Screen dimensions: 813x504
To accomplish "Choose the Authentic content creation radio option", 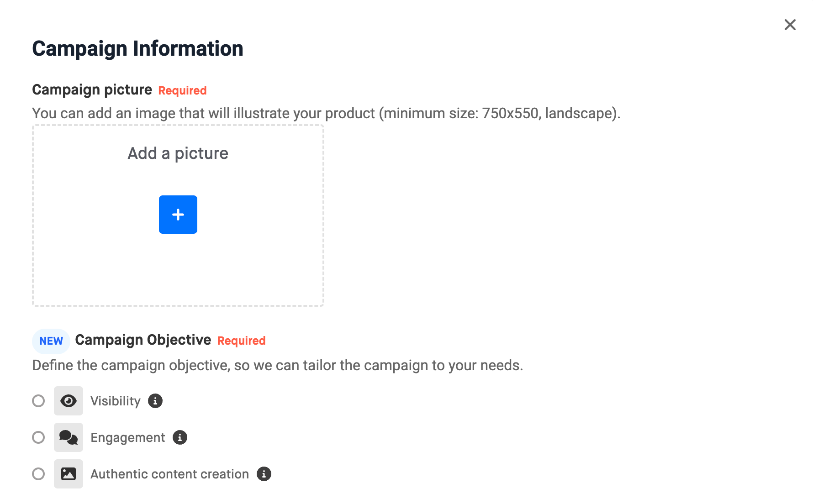I will pos(38,474).
